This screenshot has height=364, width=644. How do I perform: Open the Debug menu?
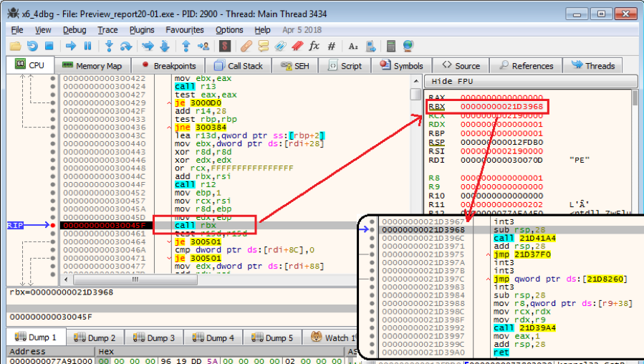point(74,30)
